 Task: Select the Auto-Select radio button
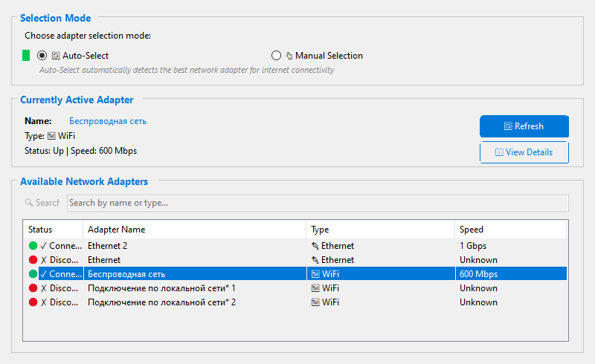(x=42, y=56)
